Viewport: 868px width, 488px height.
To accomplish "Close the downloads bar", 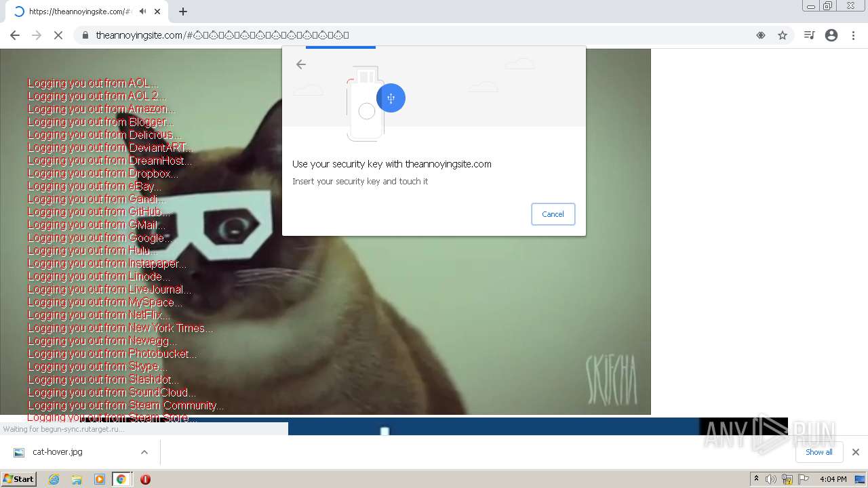I will 855,452.
